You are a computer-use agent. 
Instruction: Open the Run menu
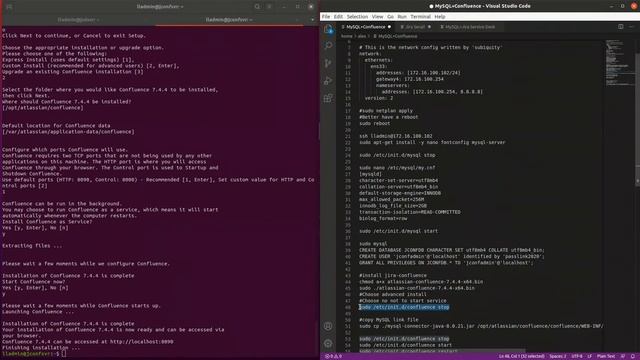[402, 17]
